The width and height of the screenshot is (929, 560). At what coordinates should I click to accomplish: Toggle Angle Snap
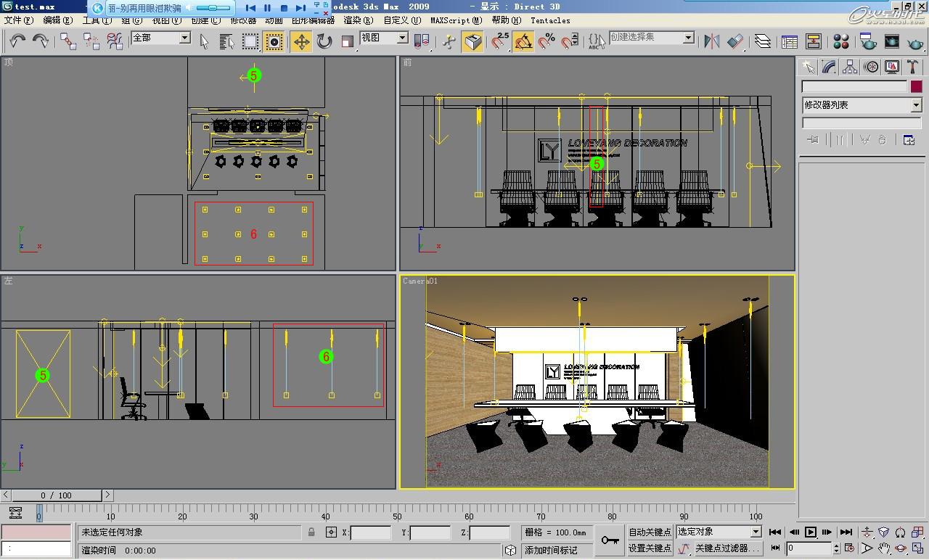click(523, 41)
